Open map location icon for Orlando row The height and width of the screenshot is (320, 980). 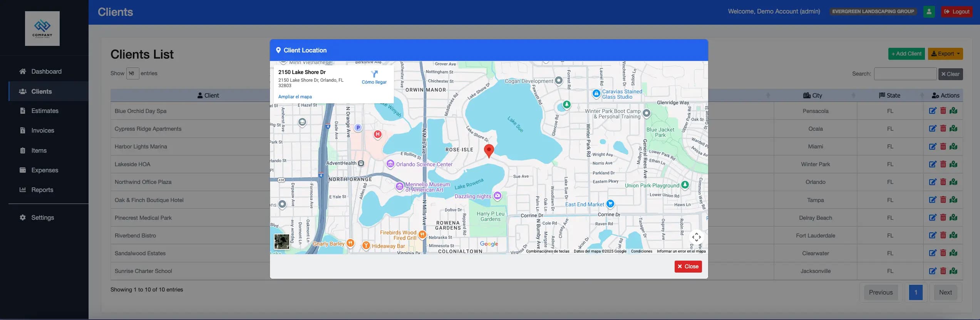click(953, 182)
